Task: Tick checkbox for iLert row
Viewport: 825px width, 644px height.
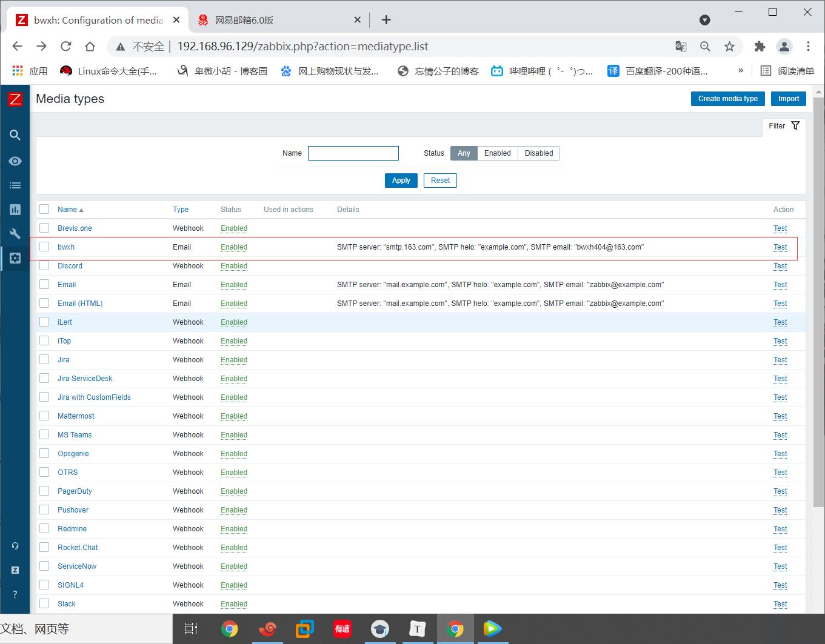Action: 44,322
